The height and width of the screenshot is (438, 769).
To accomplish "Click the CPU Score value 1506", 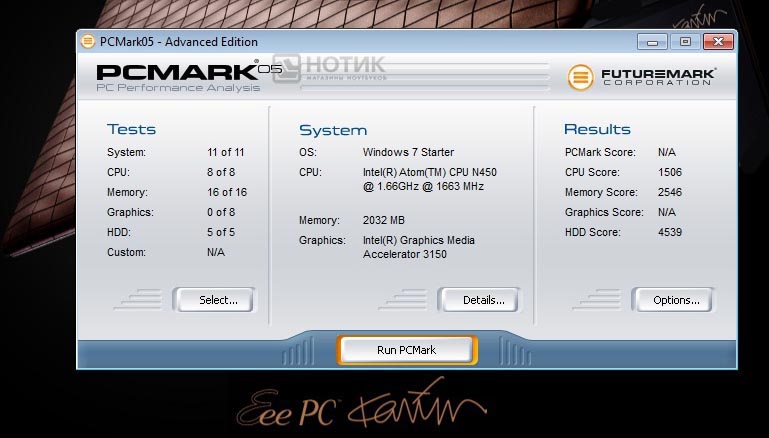I will click(x=670, y=172).
